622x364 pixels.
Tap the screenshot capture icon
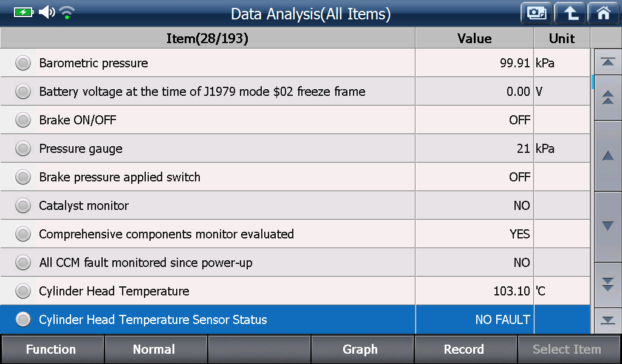pos(536,13)
